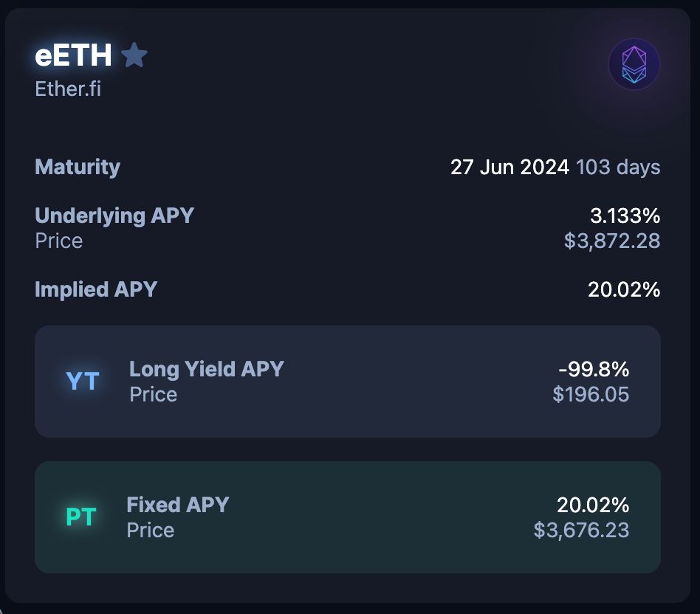
Task: Click the blue YT label icon
Action: 83,381
